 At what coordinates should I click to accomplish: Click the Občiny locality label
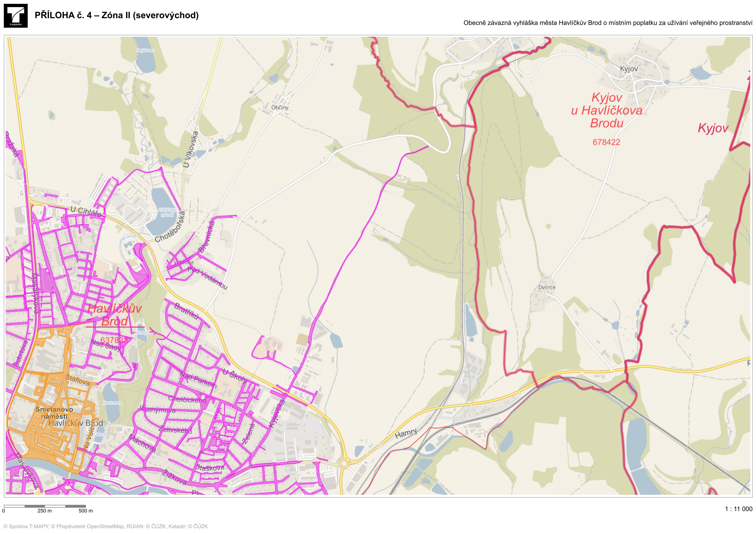pyautogui.click(x=280, y=107)
